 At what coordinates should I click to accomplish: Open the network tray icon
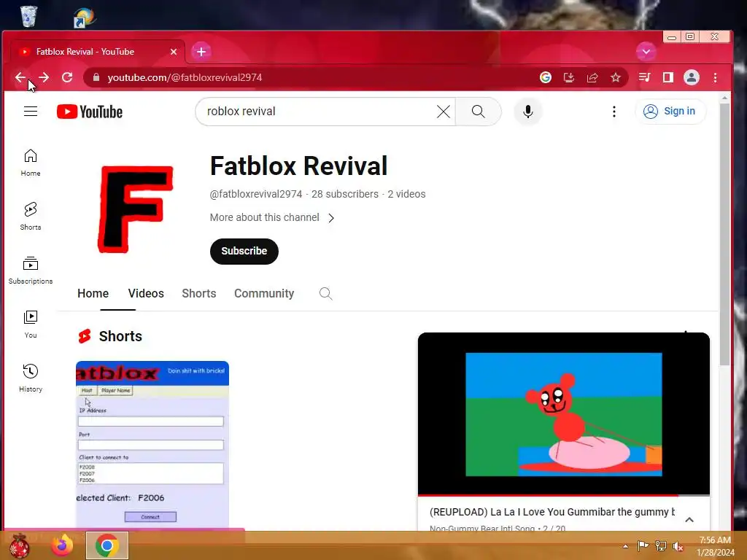[660, 546]
